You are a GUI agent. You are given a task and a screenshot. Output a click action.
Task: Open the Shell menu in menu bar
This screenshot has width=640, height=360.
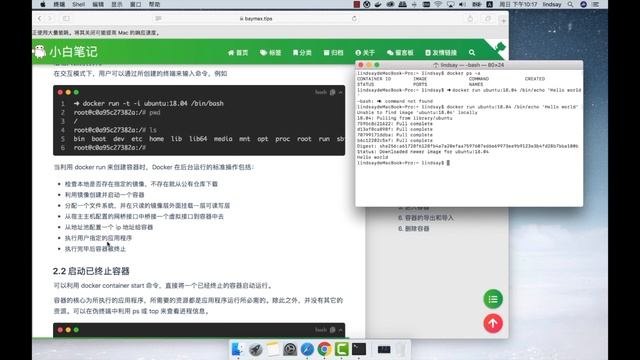coord(78,4)
